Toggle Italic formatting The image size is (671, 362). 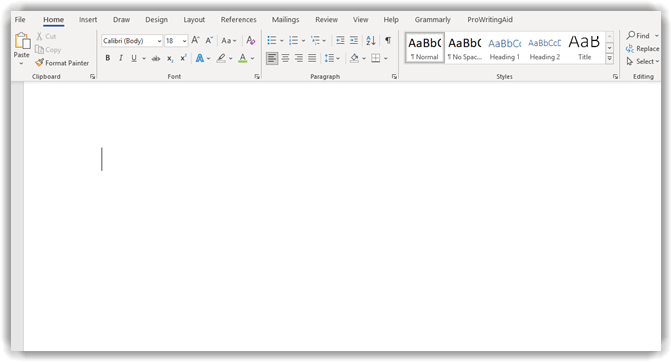click(121, 58)
